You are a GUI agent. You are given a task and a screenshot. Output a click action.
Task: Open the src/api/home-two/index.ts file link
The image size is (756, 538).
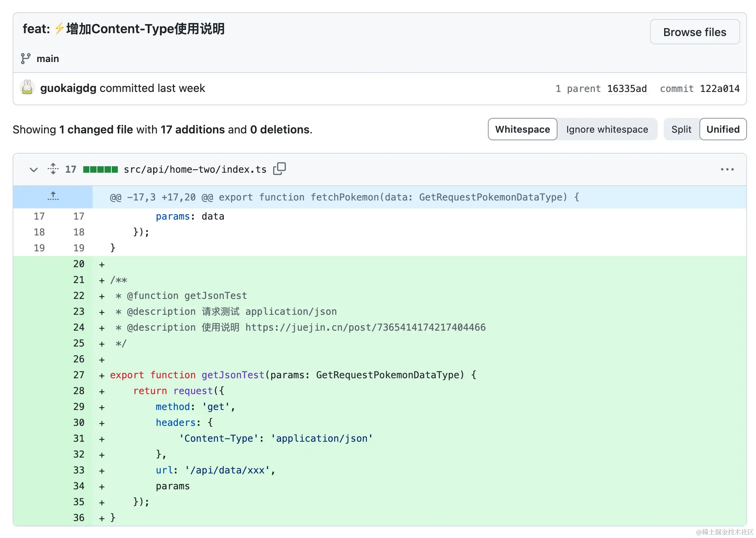195,169
